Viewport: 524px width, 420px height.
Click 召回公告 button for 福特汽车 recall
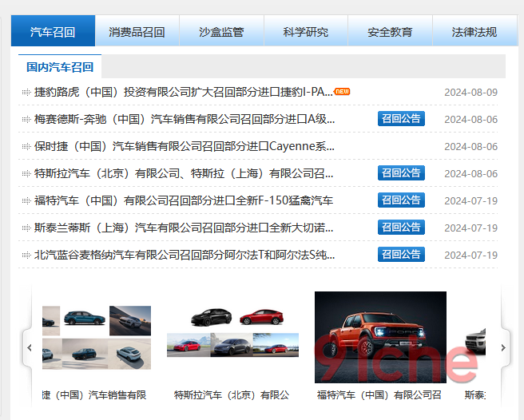pos(401,200)
